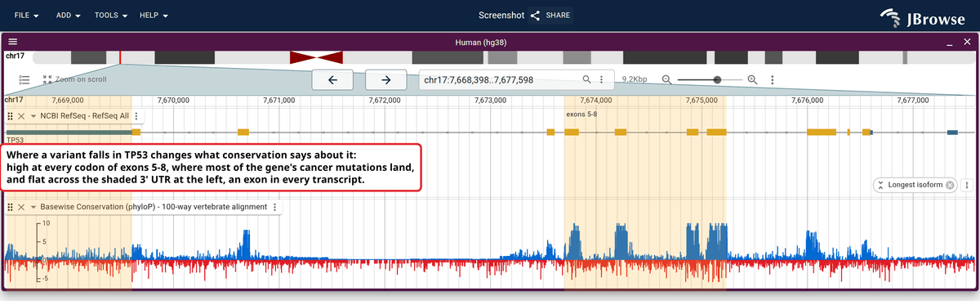Open the HELP menu
The width and height of the screenshot is (980, 301).
click(x=154, y=16)
